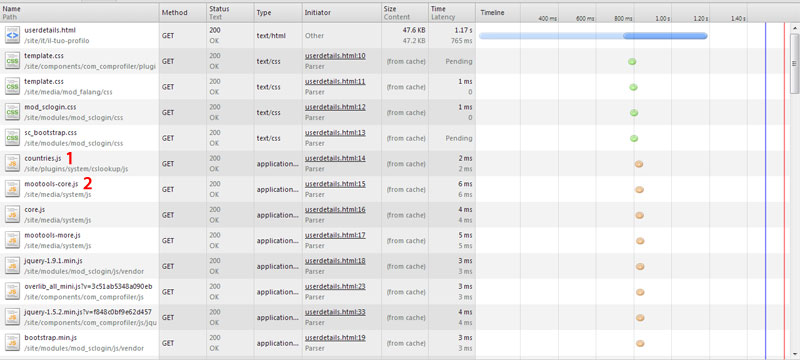Screen dimensions: 800x360
Task: Click the 1.17 s time value
Action: point(463,30)
